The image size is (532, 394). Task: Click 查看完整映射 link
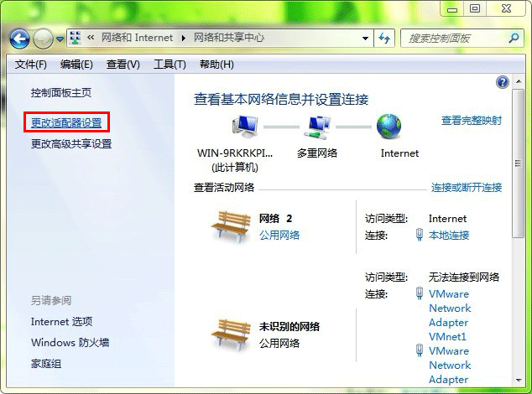(472, 120)
